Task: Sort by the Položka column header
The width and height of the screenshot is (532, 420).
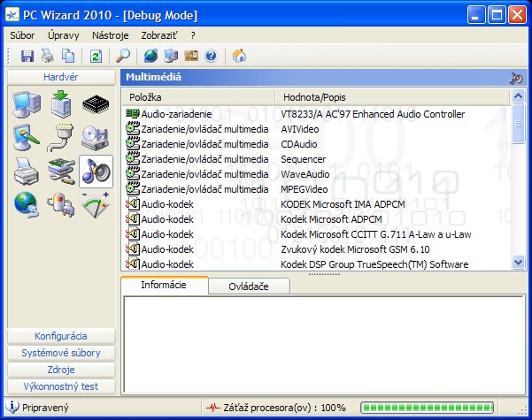Action: [198, 97]
